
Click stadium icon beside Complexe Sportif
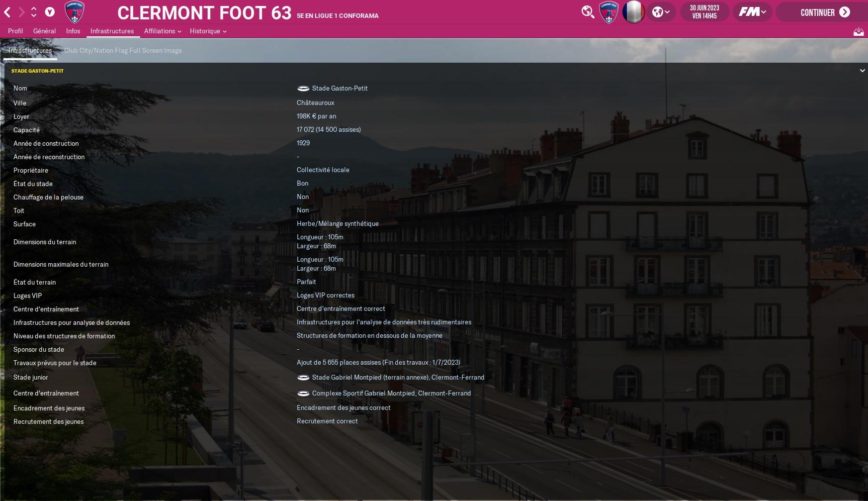click(303, 394)
